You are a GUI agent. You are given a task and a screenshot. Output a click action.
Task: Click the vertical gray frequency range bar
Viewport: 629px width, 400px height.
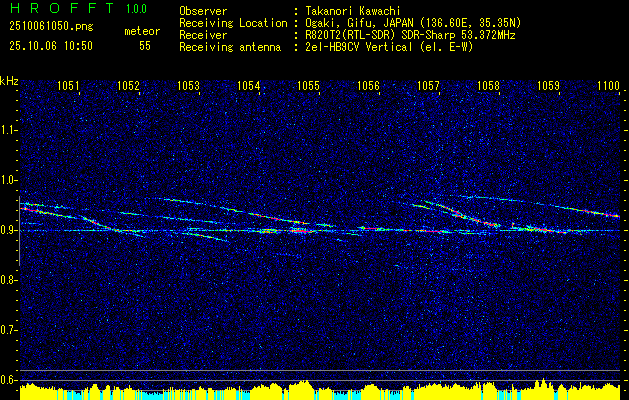[x=20, y=231]
